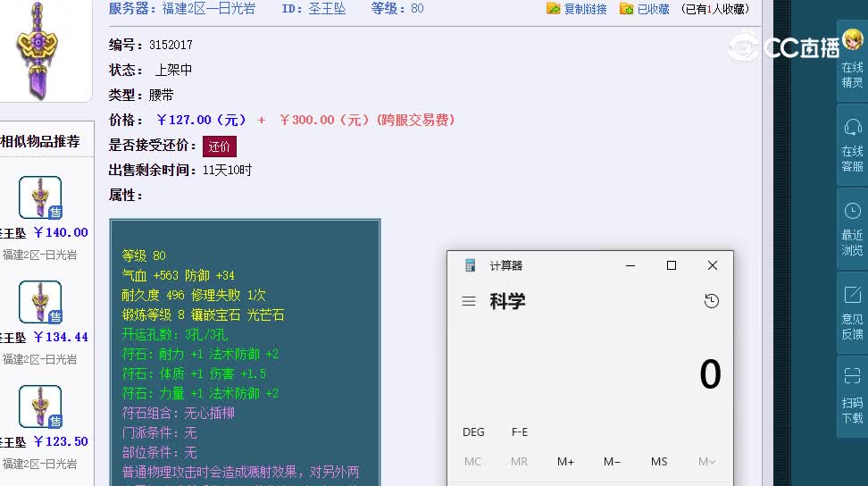The height and width of the screenshot is (486, 868).
Task: Open 扫码下载 scan-to-download icon
Action: 853,376
